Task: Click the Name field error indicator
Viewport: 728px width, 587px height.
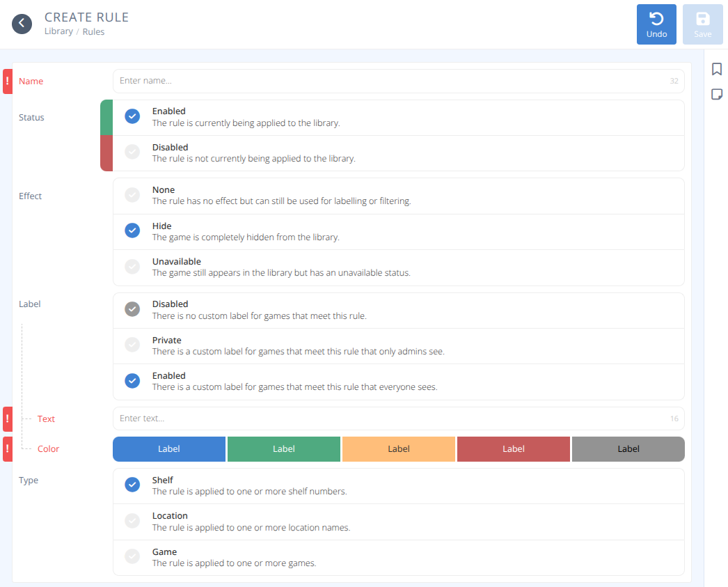Action: pyautogui.click(x=8, y=81)
